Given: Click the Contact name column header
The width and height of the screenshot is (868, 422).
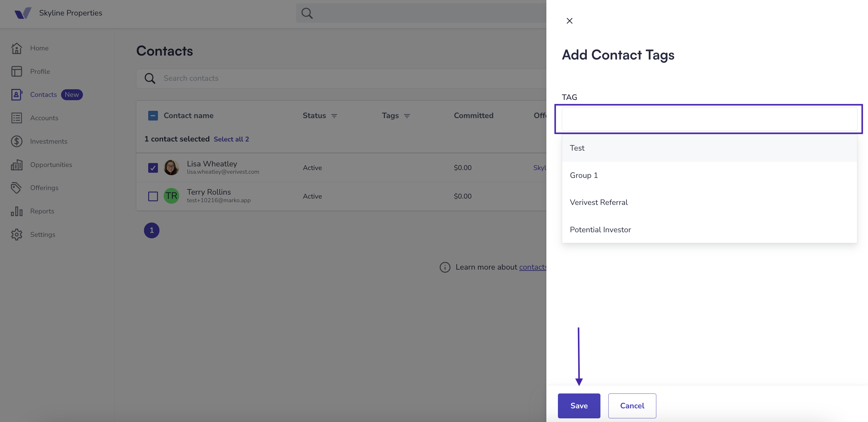Looking at the screenshot, I should 188,116.
